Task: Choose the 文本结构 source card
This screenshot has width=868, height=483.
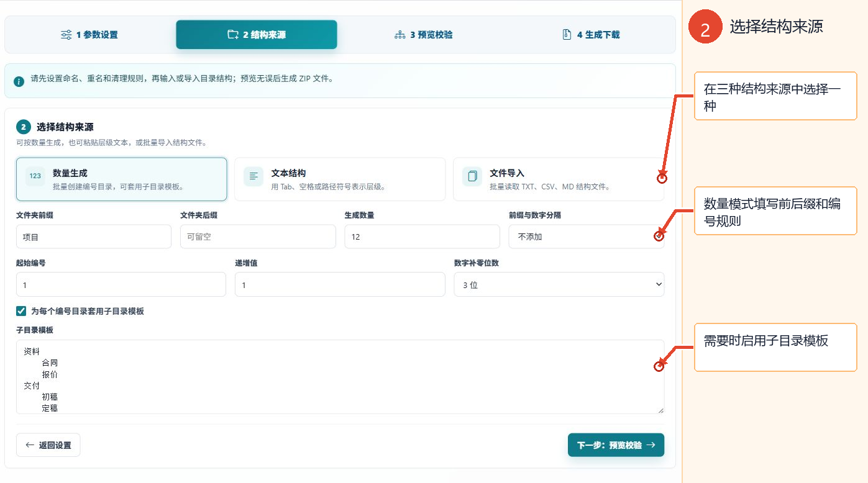Action: click(340, 179)
